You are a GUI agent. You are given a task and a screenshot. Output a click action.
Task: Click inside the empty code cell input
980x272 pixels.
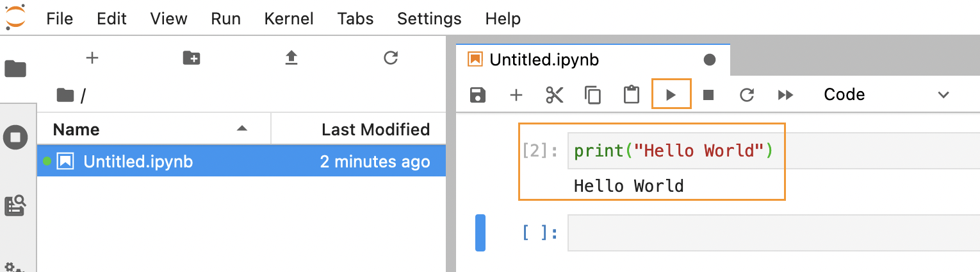click(x=773, y=233)
